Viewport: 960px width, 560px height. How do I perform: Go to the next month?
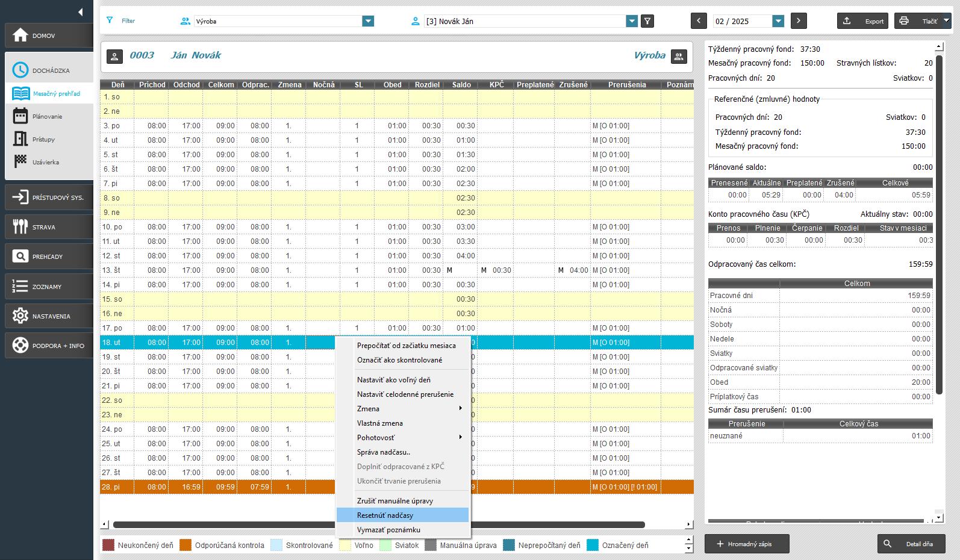(x=799, y=21)
